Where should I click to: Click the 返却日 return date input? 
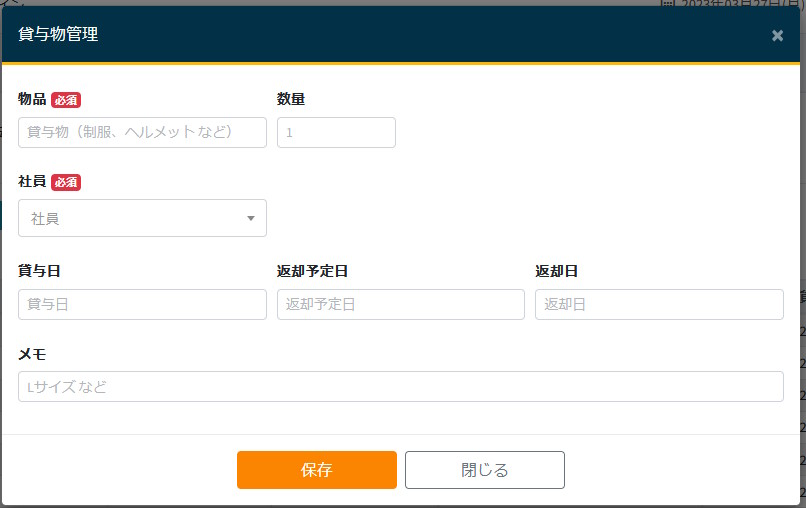659,304
